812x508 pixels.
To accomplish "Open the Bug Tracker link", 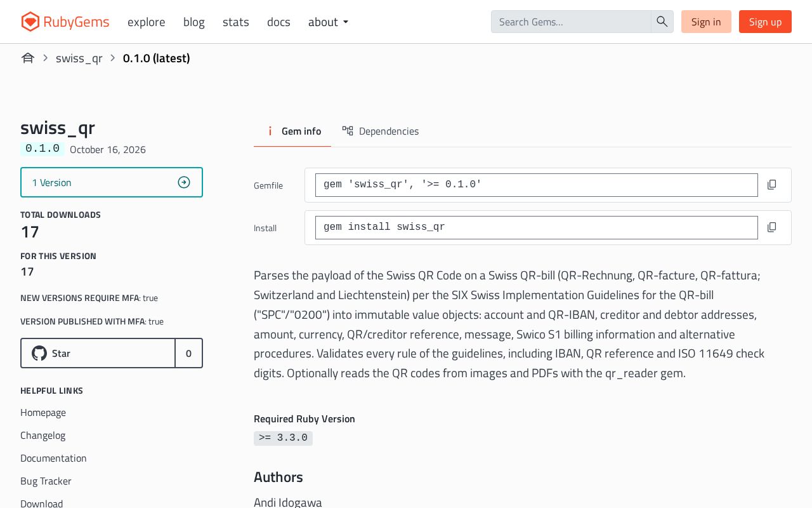I will click(x=46, y=481).
